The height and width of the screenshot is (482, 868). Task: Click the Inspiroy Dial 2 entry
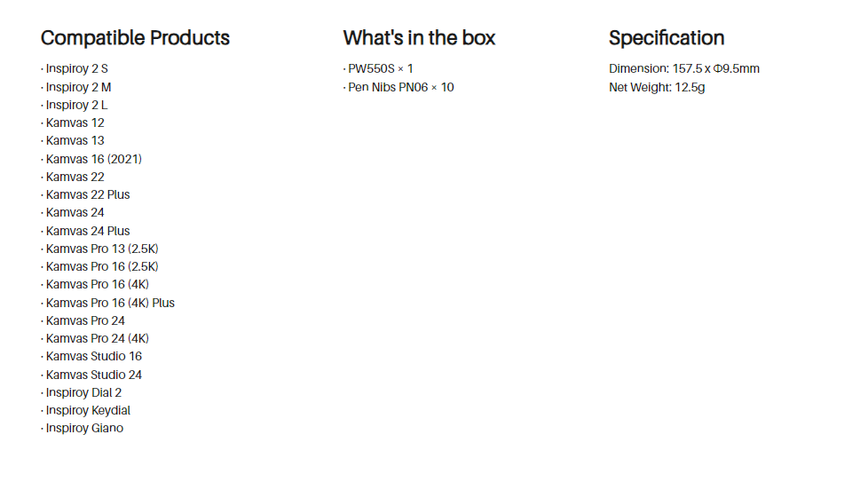83,392
